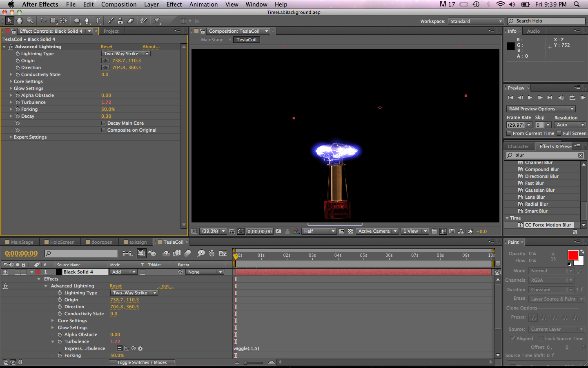Open the Active Camera view dropdown
Screen dimensions: 588x368
(x=376, y=231)
